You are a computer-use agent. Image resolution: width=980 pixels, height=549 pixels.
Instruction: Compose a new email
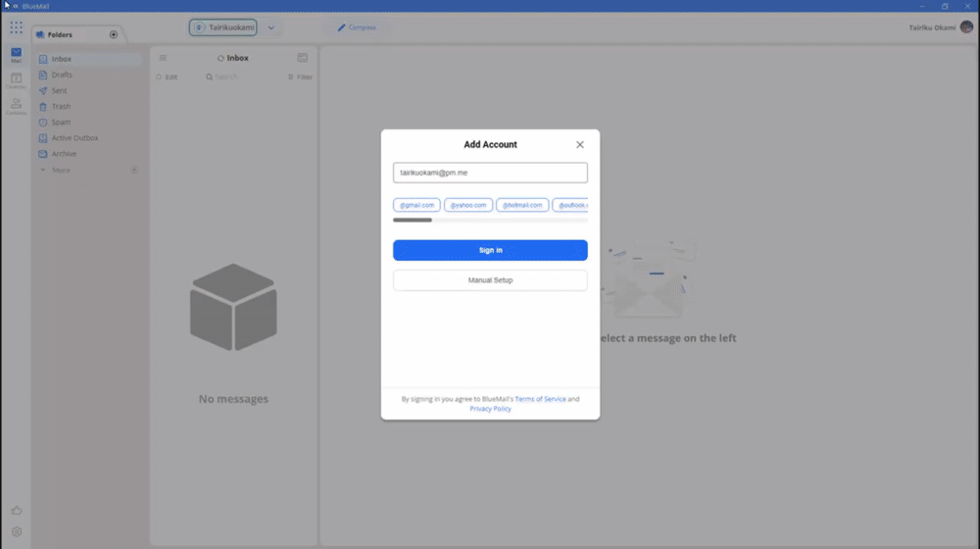coord(357,27)
